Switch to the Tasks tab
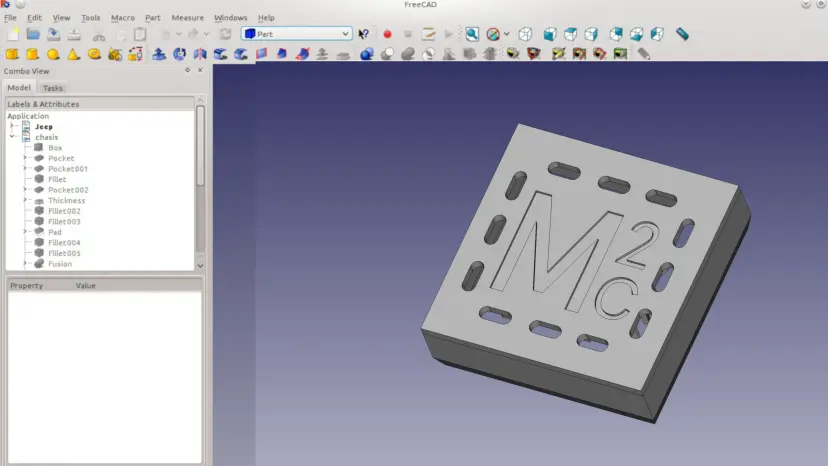The width and height of the screenshot is (828, 466). [x=53, y=88]
